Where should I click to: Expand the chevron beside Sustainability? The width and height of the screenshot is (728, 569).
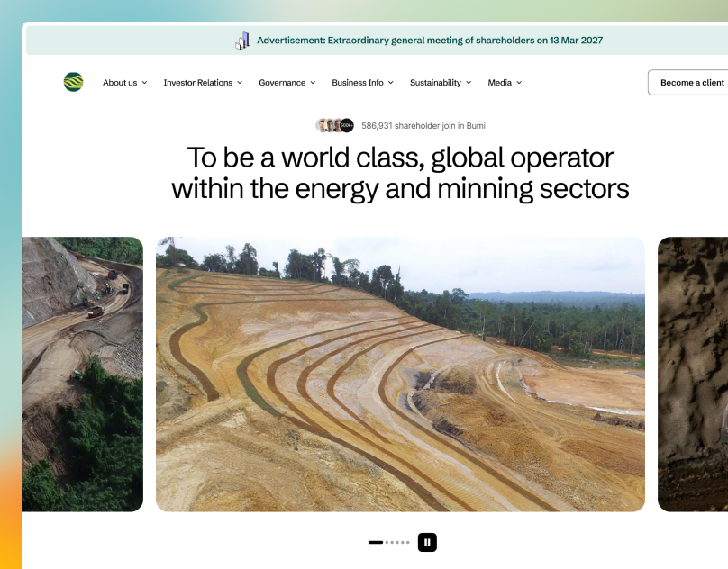coord(469,83)
